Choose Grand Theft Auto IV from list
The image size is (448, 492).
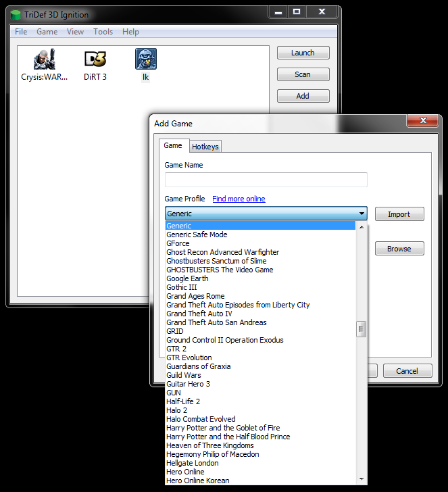click(199, 314)
